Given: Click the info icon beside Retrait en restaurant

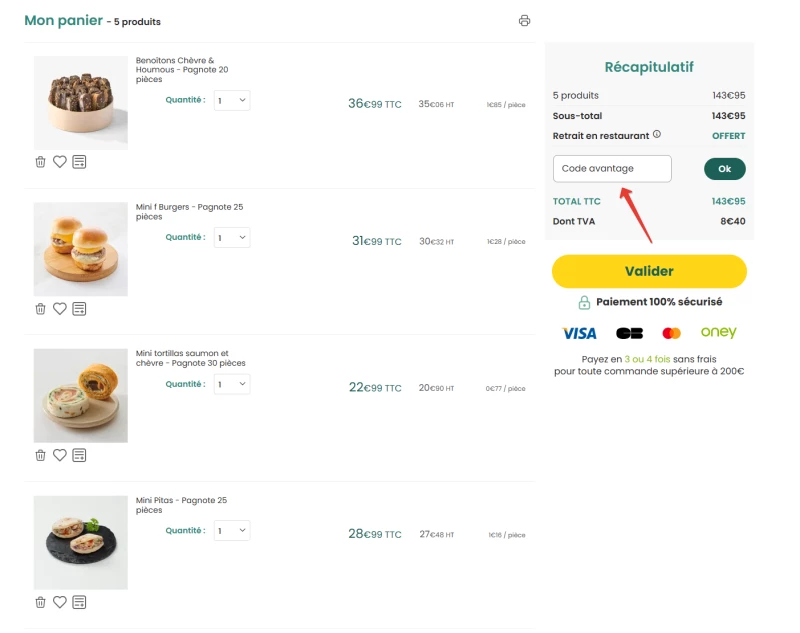Looking at the screenshot, I should coord(657,134).
